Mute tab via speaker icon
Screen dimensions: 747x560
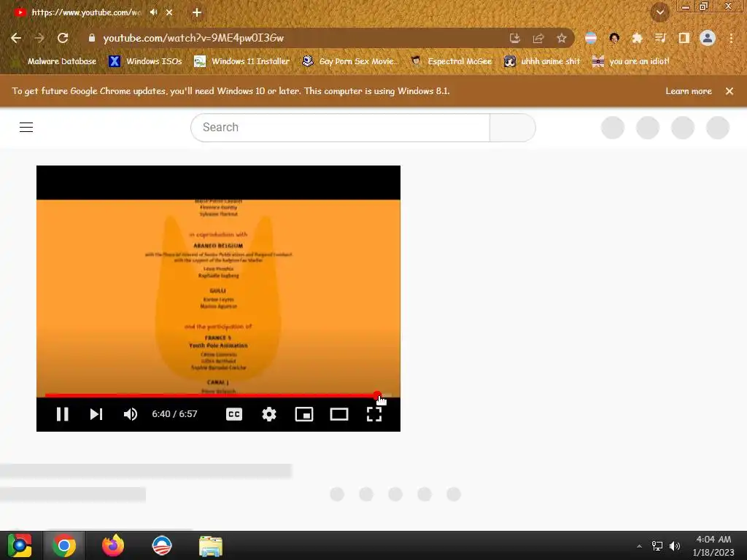(x=153, y=12)
